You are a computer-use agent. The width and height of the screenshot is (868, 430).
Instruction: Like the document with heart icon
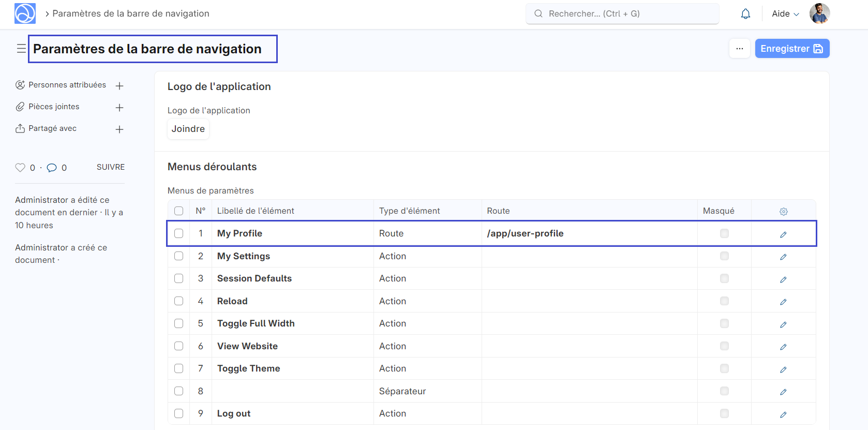tap(20, 168)
